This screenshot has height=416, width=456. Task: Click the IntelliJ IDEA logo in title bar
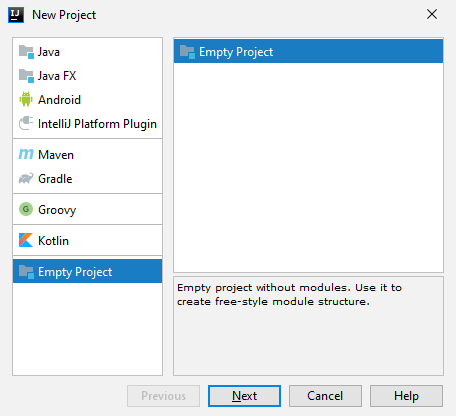(16, 15)
